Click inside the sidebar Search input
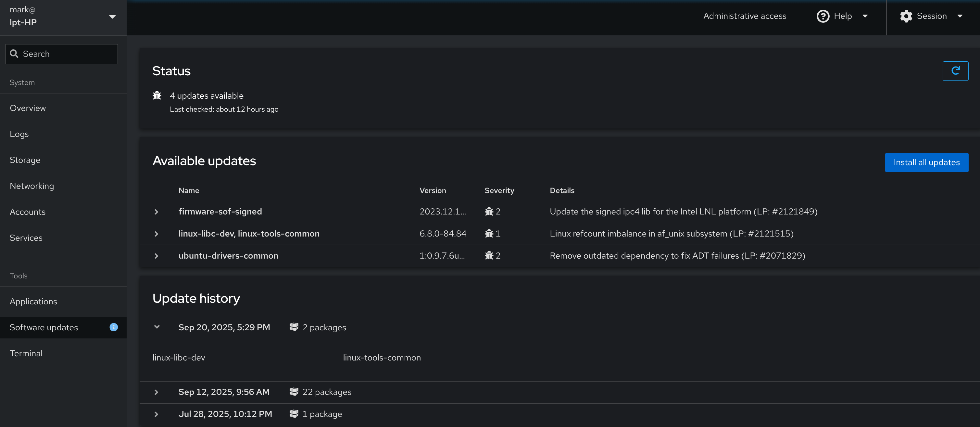 pyautogui.click(x=65, y=54)
